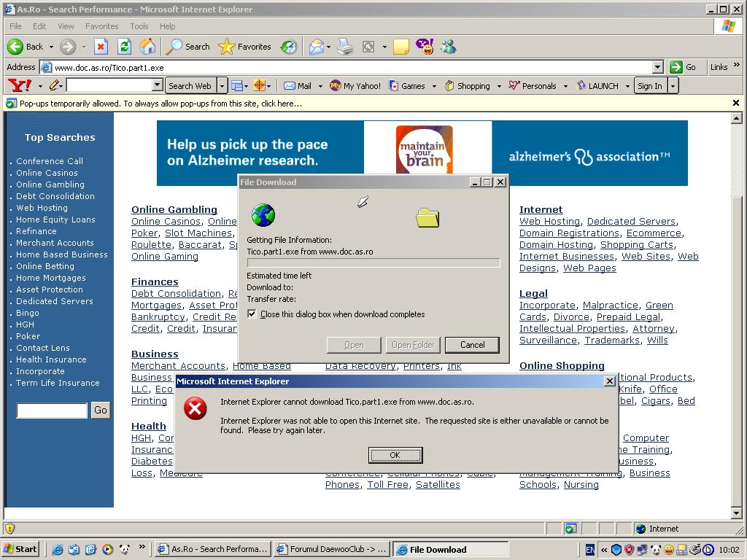Open the Favorites star in the toolbar
Image resolution: width=747 pixels, height=560 pixels.
click(x=245, y=46)
